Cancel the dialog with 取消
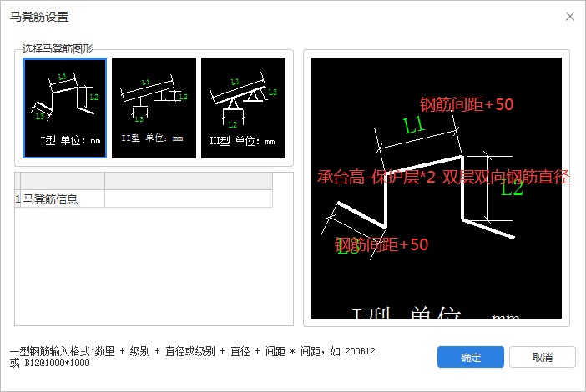The height and width of the screenshot is (392, 586). click(x=543, y=357)
